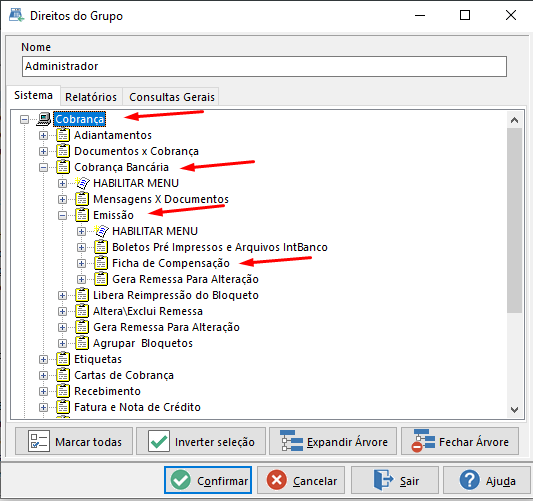Click the Cancelar button

(x=301, y=480)
